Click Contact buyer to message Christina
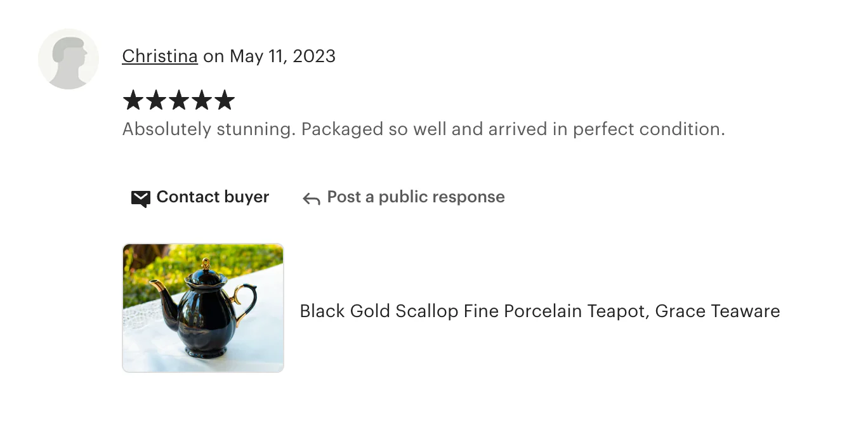The image size is (868, 430). point(213,197)
